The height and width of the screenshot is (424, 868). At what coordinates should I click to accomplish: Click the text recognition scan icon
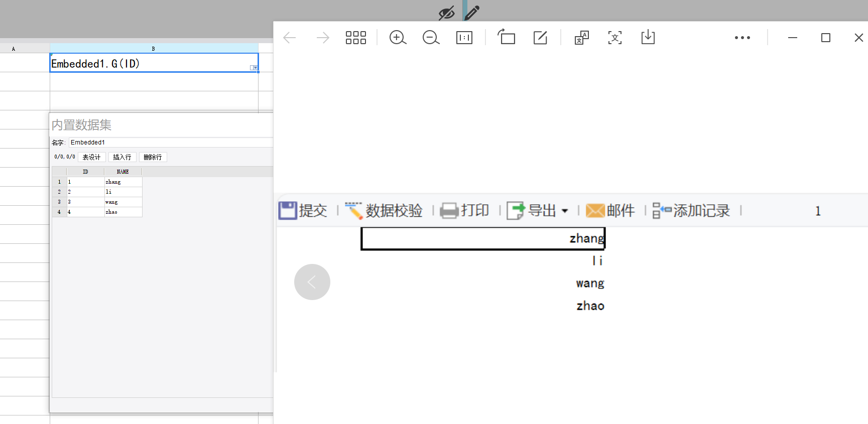(x=615, y=38)
